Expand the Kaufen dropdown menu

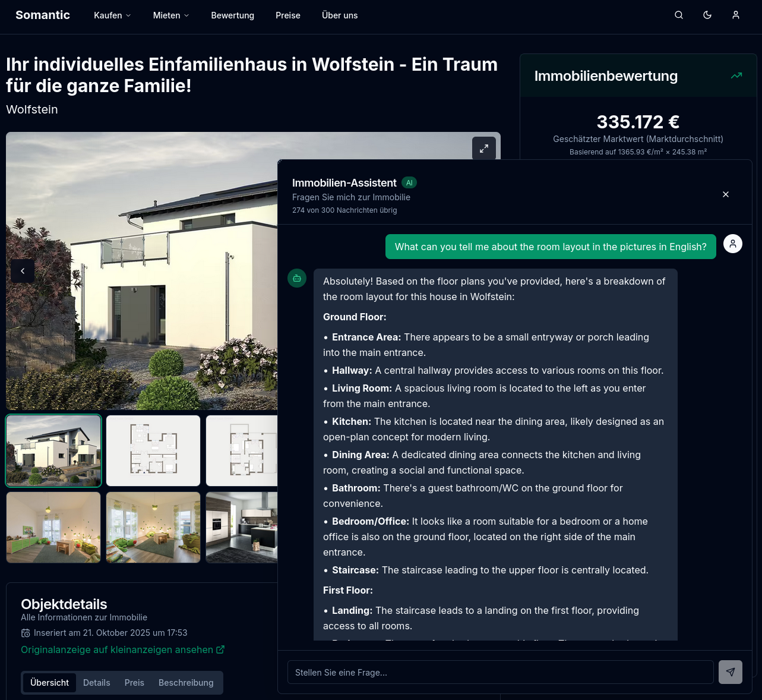112,15
